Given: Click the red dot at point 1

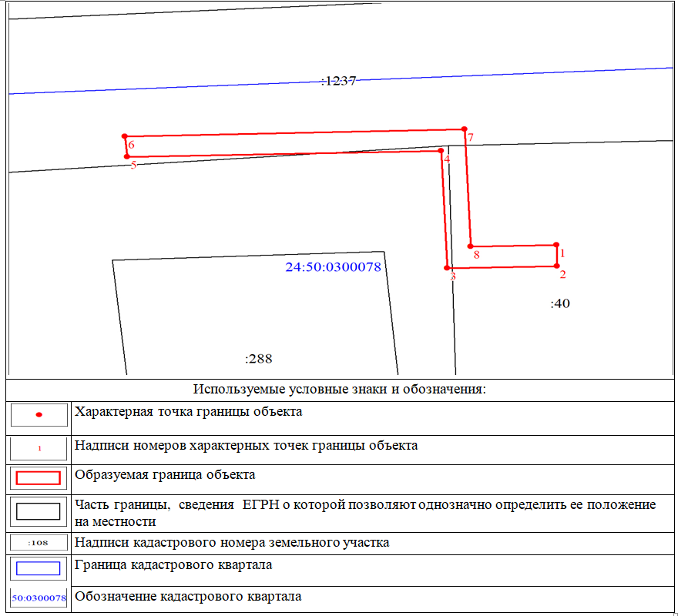Looking at the screenshot, I should pyautogui.click(x=556, y=245).
